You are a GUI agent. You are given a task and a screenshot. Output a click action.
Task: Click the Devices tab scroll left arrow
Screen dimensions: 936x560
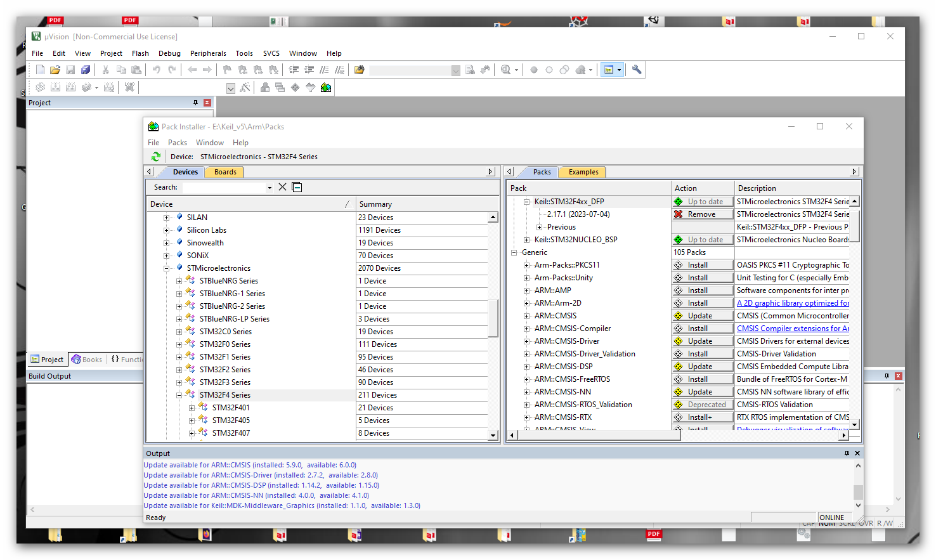coord(149,172)
